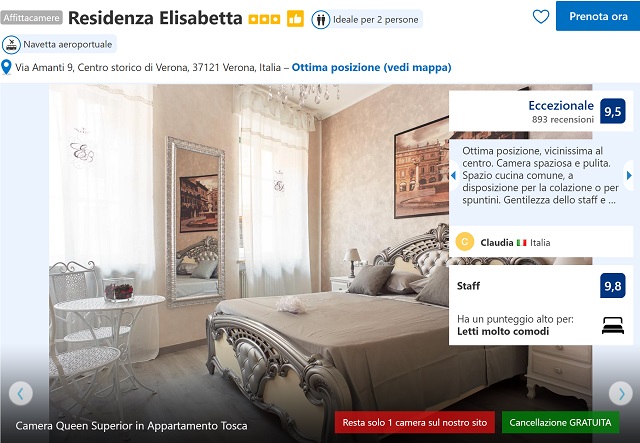The width and height of the screenshot is (640, 443).
Task: Click the three yellow star rating squares
Action: pos(264,19)
